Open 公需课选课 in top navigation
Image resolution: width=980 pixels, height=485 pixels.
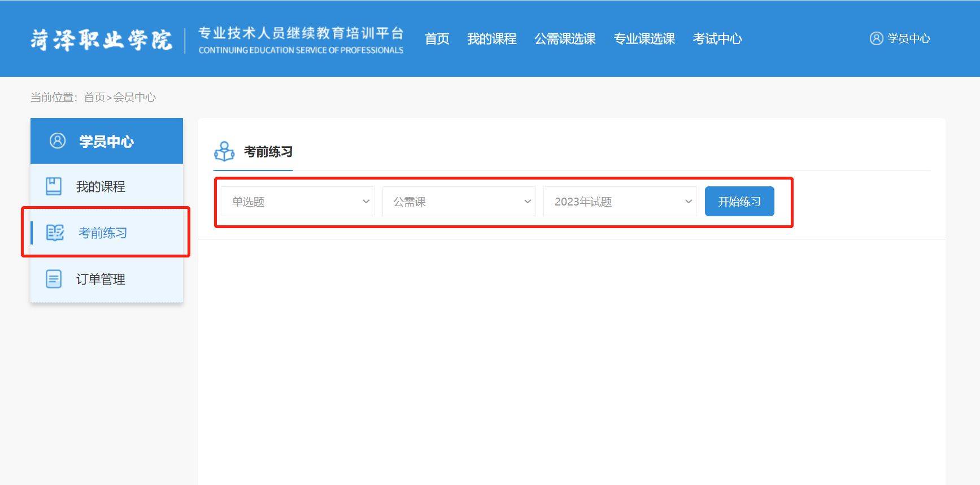[x=565, y=38]
